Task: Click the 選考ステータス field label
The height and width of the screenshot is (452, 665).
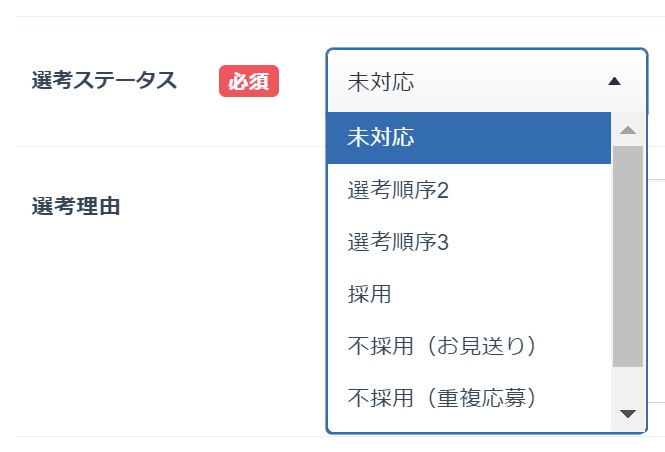Action: [104, 81]
